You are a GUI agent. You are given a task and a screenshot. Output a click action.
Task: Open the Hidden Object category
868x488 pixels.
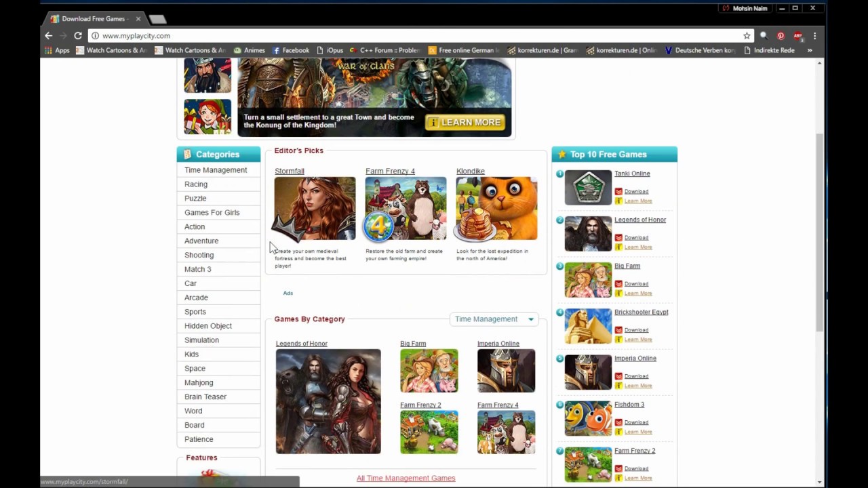coord(208,326)
